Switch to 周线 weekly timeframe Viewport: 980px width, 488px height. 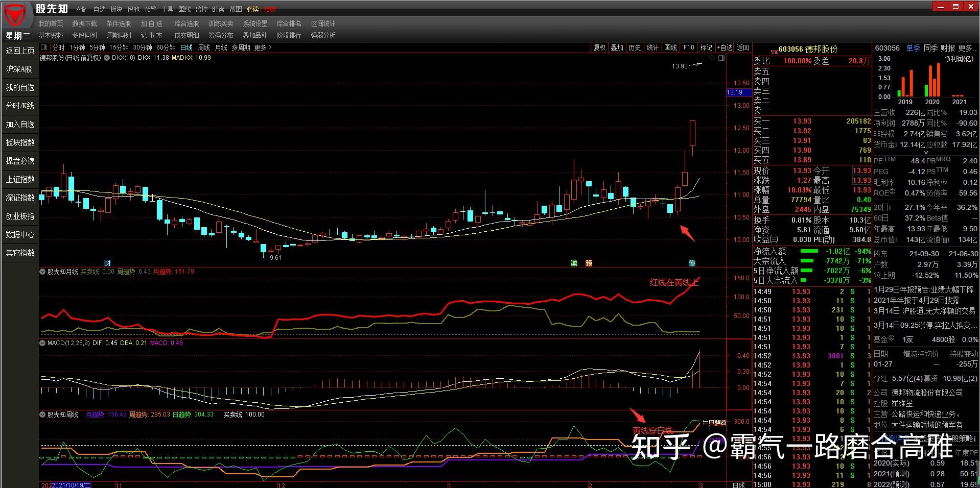(204, 47)
